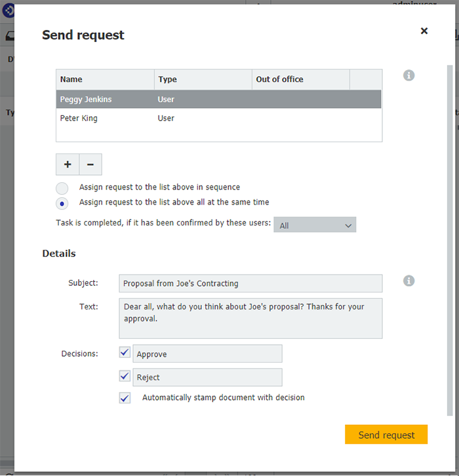Screen dimensions: 459x476
Task: Click into the Subject input field
Action: point(250,283)
